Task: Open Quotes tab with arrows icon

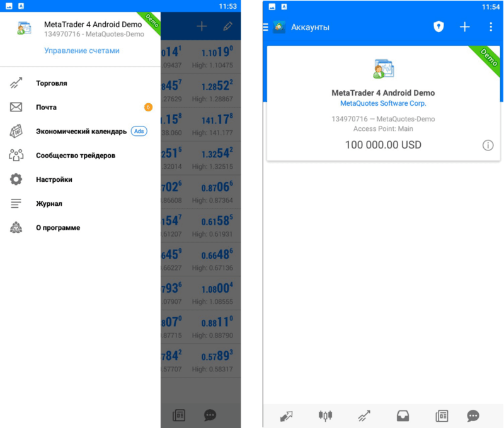Action: pyautogui.click(x=286, y=416)
